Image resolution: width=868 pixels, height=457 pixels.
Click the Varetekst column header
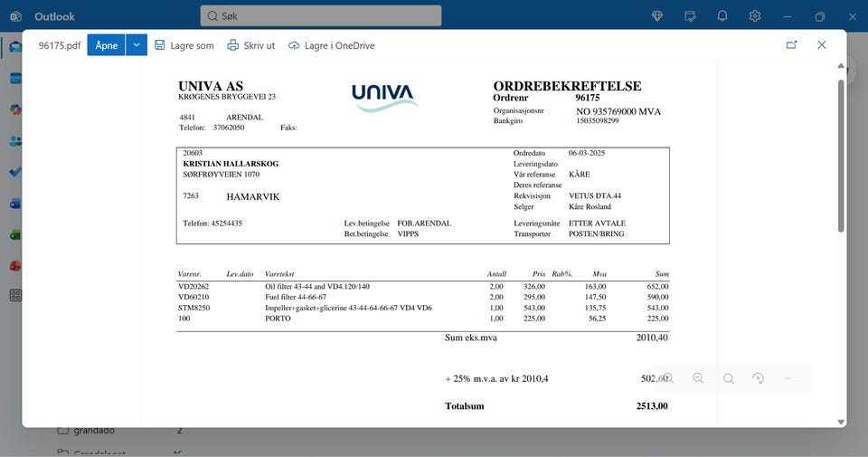click(279, 273)
